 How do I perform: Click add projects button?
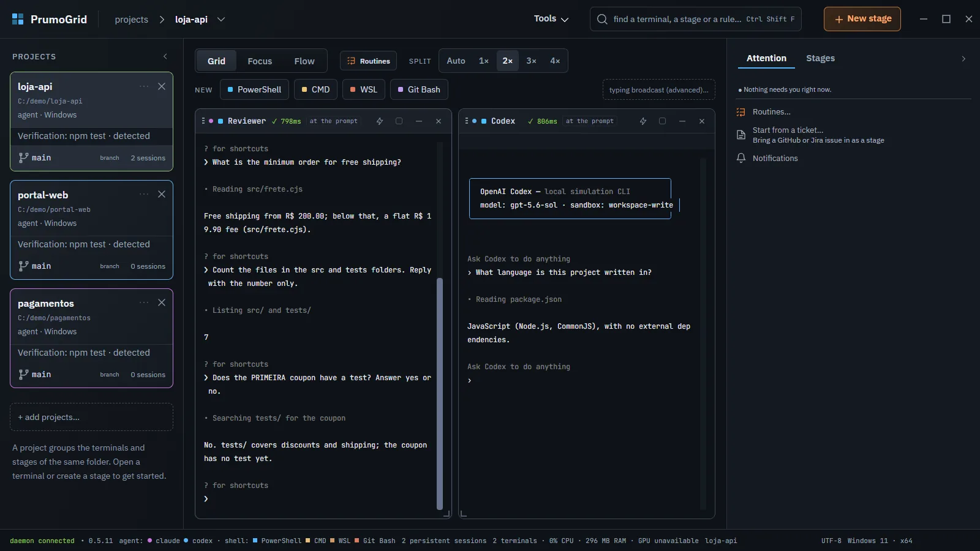coord(91,417)
